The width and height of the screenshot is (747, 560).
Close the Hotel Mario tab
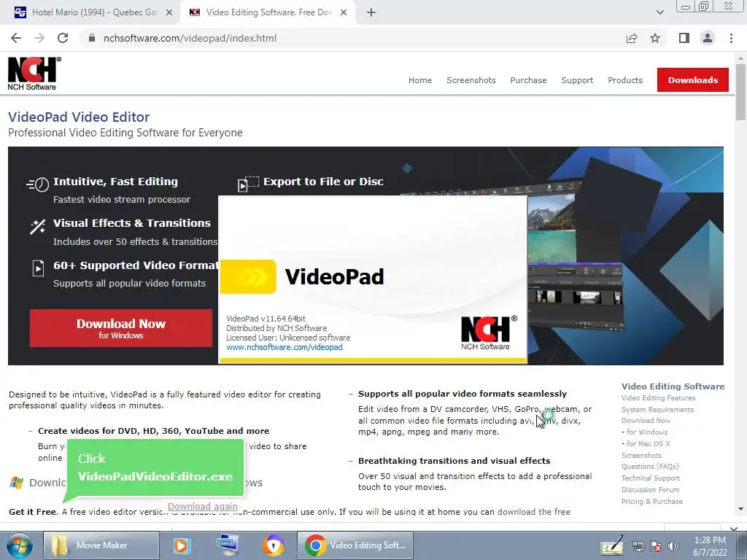tap(169, 12)
